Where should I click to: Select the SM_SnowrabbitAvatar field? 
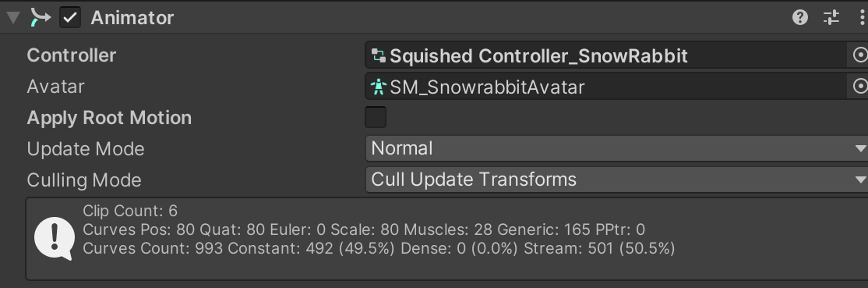[606, 87]
